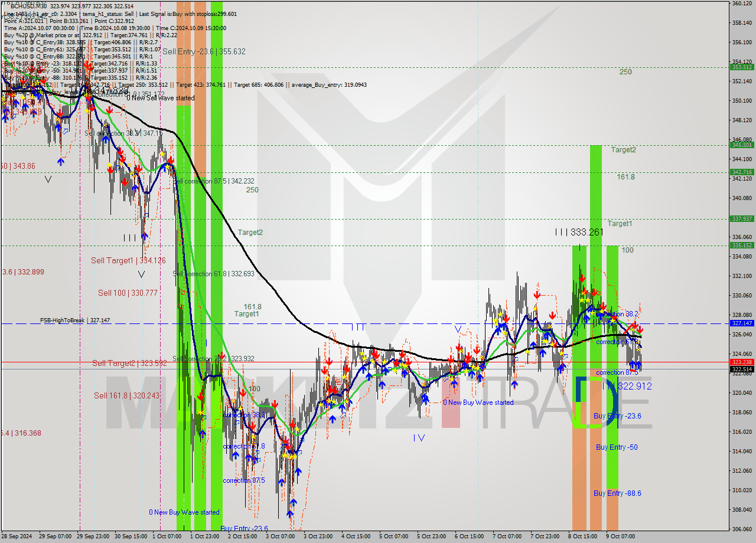Click the 'Sell 100 | 330.777' label
756x543 pixels.
pos(128,293)
